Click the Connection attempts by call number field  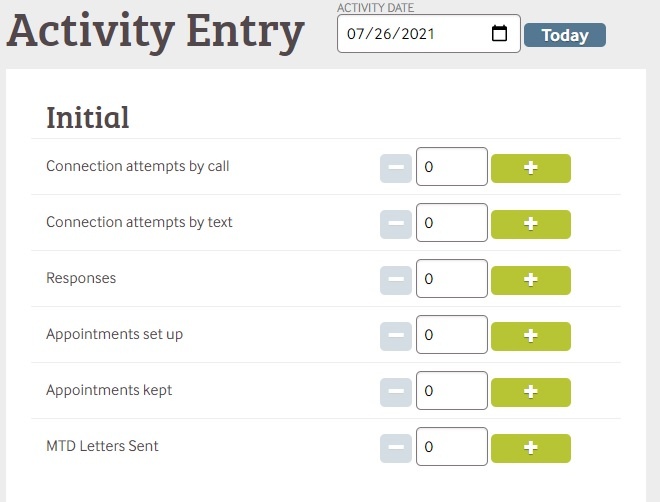[451, 168]
